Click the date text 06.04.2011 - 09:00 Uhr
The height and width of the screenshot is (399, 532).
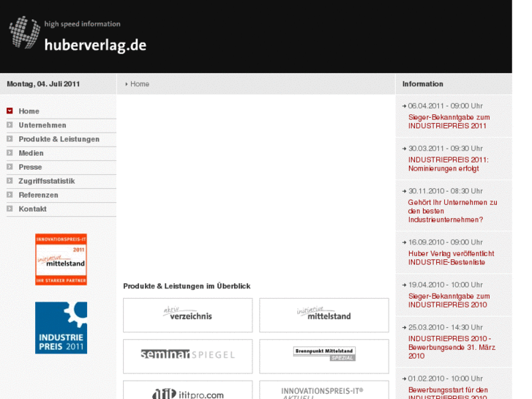click(x=445, y=106)
